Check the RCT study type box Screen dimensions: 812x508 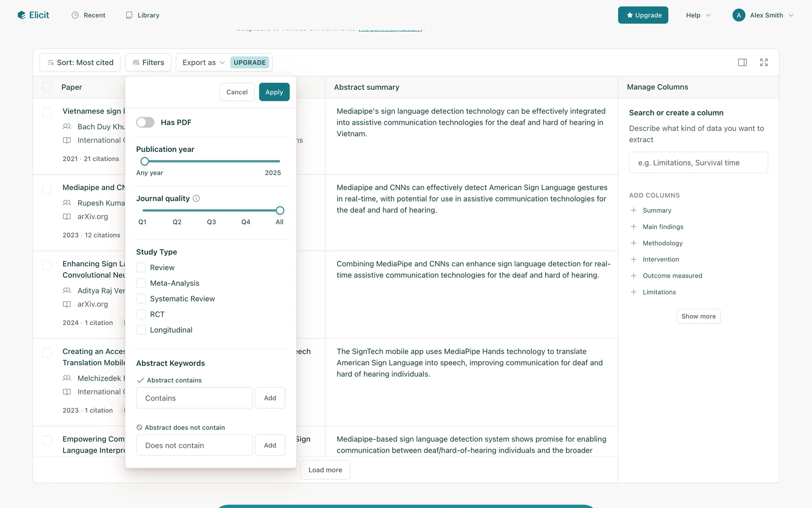[x=141, y=314]
